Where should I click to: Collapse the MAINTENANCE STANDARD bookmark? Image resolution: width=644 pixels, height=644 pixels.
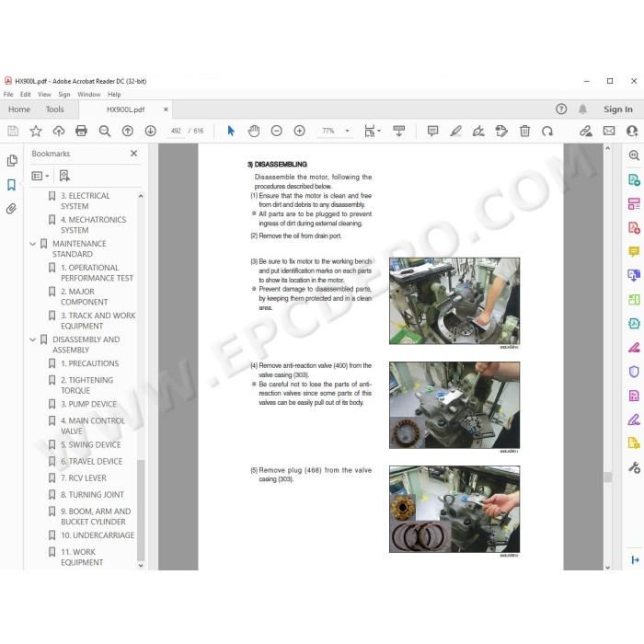click(33, 244)
